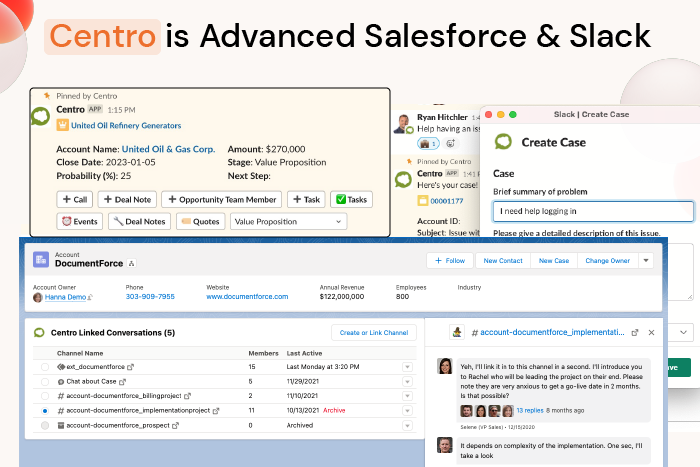Viewport: 700px width, 467px height.
Task: Click the + Task button
Action: tap(306, 200)
